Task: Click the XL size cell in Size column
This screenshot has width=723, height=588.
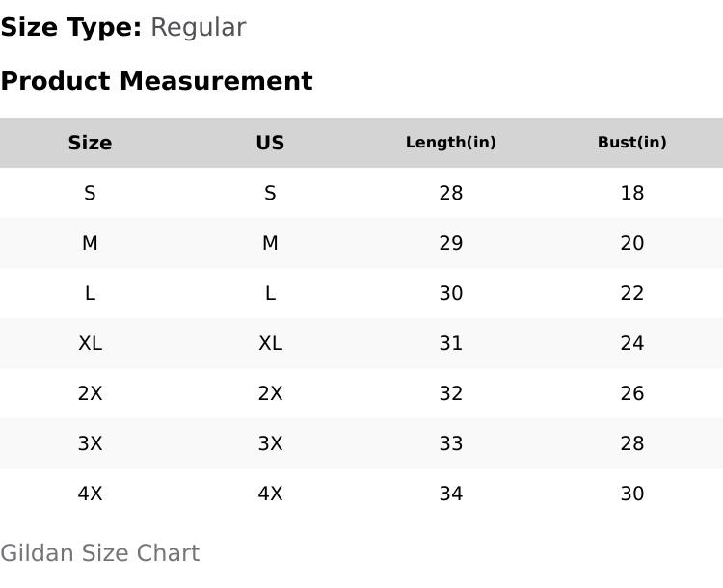Action: click(90, 343)
